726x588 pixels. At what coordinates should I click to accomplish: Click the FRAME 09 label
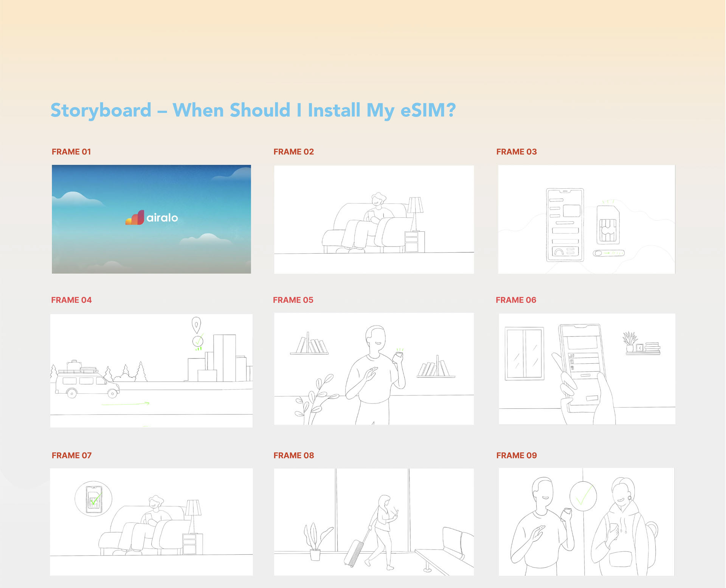516,455
